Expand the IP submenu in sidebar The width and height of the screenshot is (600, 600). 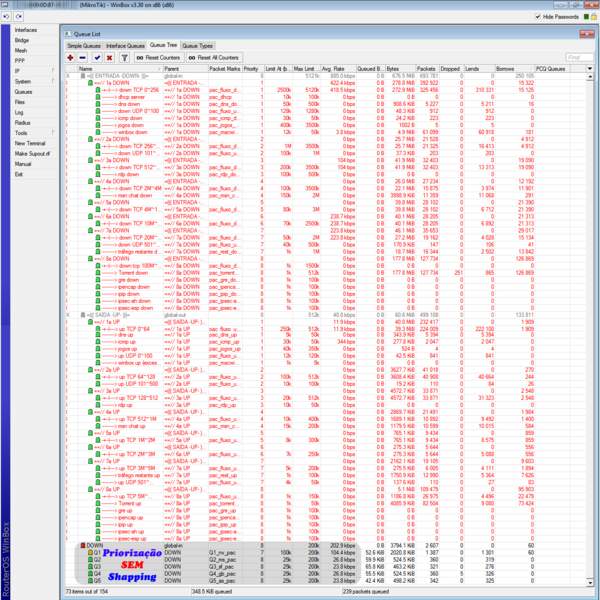tap(53, 71)
